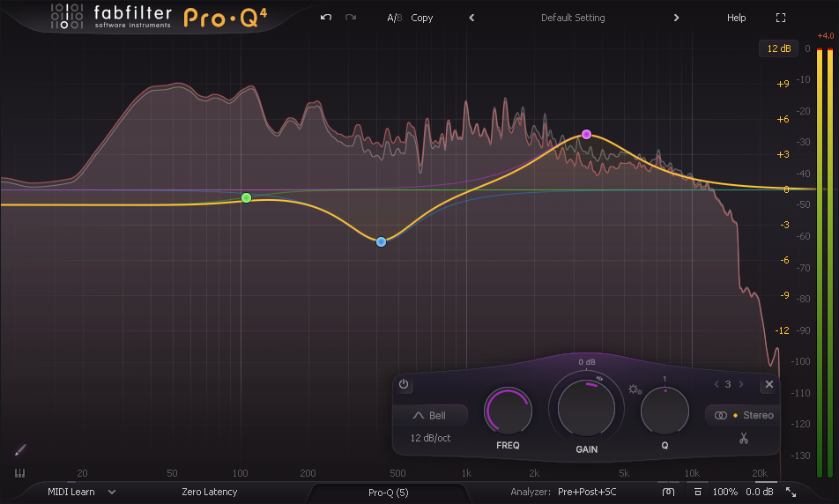
Task: Click the GAIN knob
Action: click(587, 404)
